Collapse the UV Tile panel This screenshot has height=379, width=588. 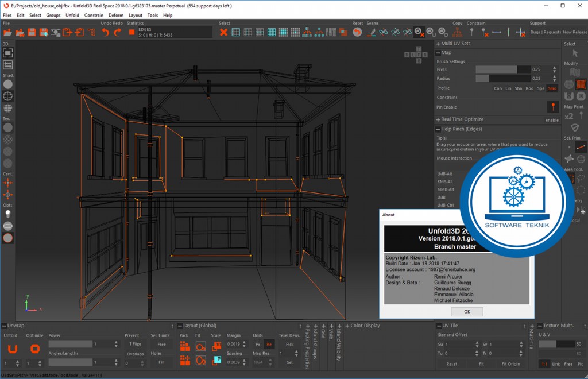point(439,326)
